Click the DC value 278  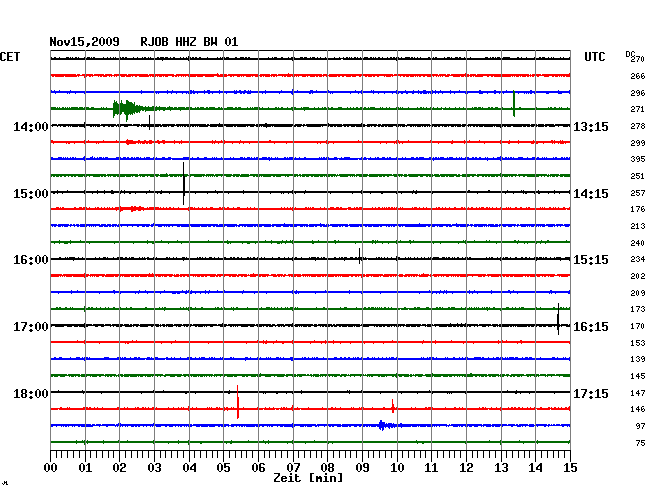(x=638, y=126)
